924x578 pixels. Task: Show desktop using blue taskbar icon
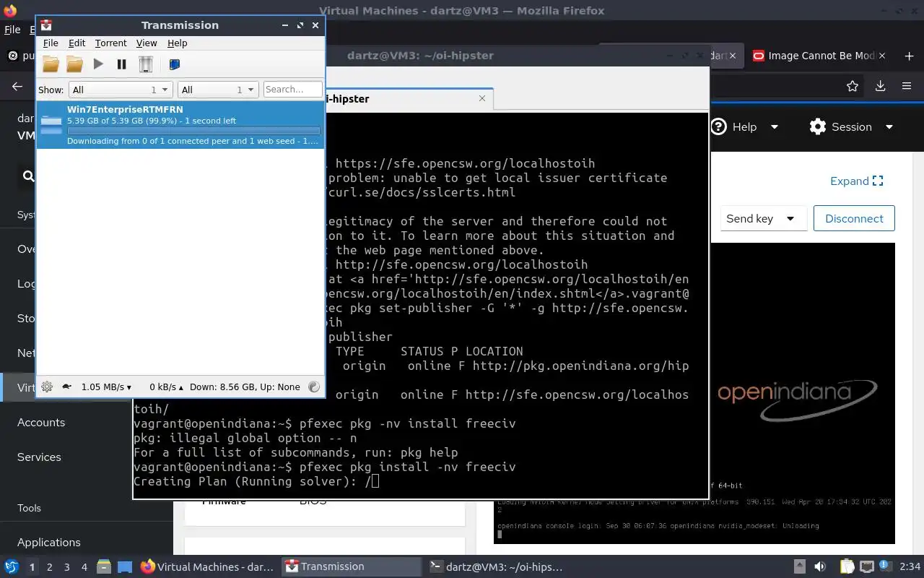click(x=125, y=567)
